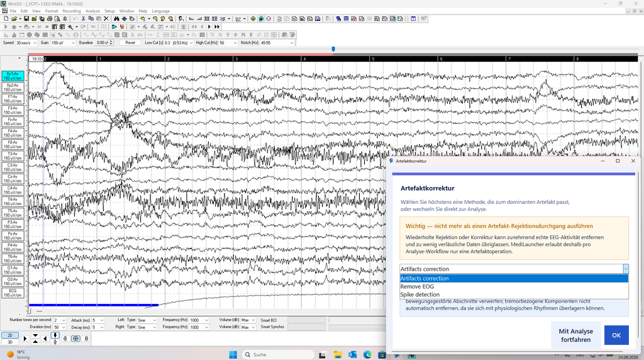Open the Recording menu
This screenshot has width=644, height=360.
(72, 11)
